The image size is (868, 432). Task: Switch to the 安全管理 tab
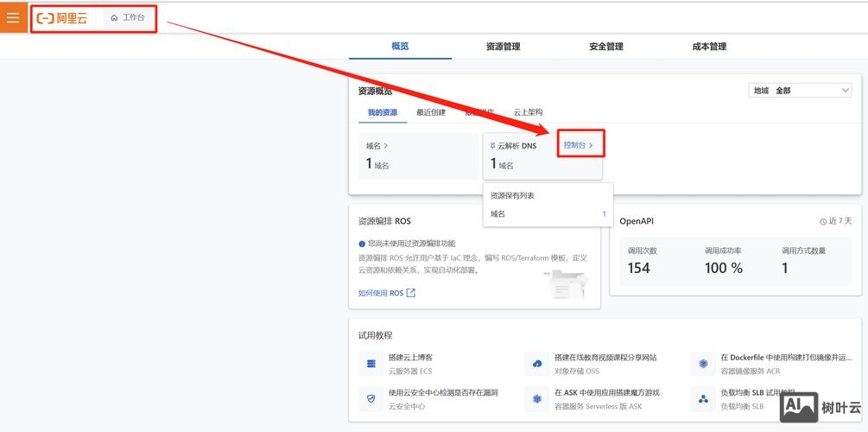click(x=606, y=47)
